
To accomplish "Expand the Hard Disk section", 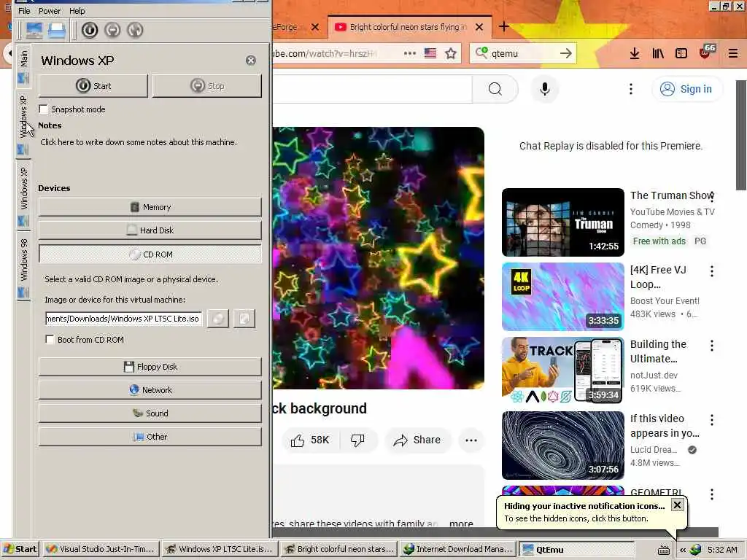I will coord(150,230).
